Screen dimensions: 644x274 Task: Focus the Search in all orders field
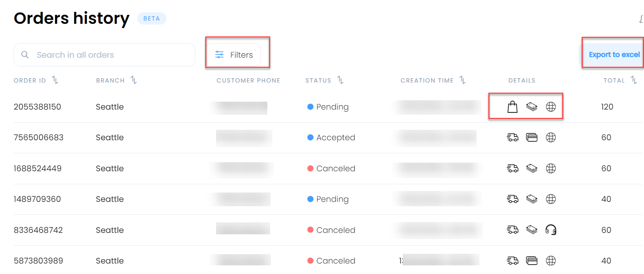[104, 55]
